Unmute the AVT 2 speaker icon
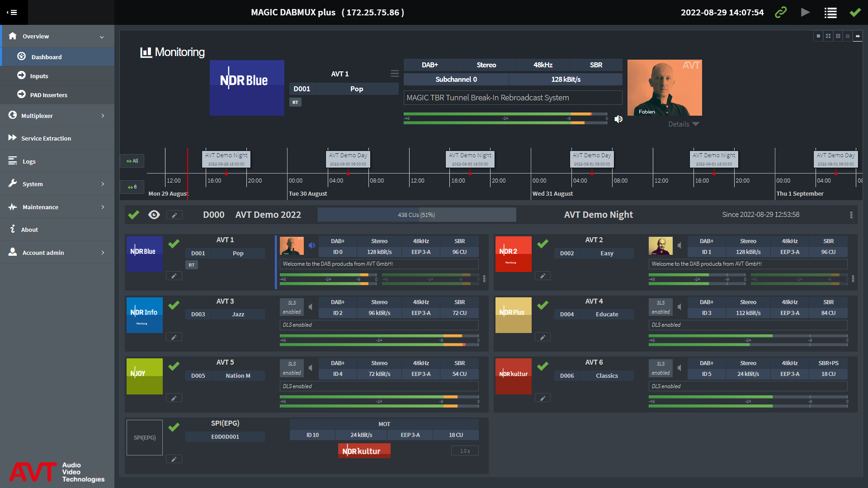Viewport: 868px width, 488px height. tap(679, 245)
